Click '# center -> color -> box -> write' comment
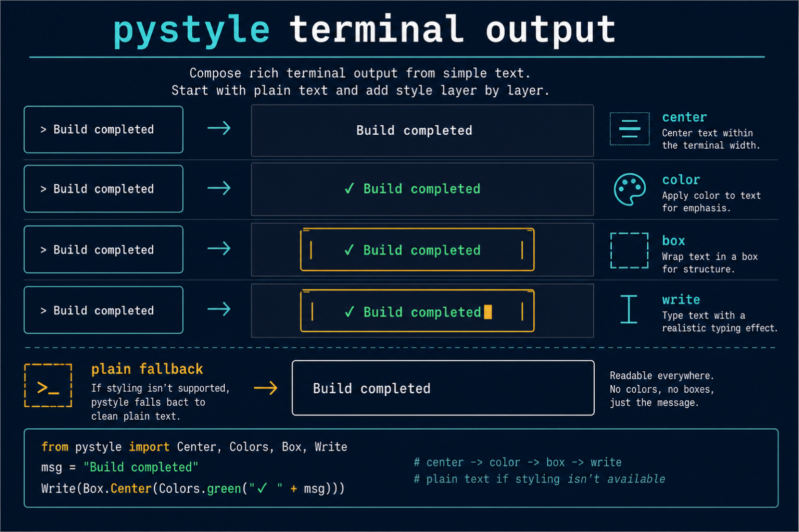Image resolution: width=799 pixels, height=532 pixels. [518, 463]
